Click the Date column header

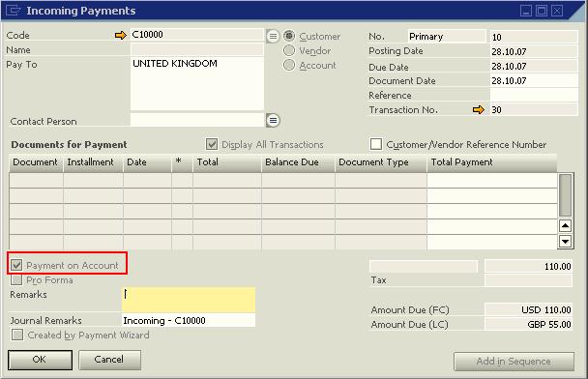tap(147, 163)
